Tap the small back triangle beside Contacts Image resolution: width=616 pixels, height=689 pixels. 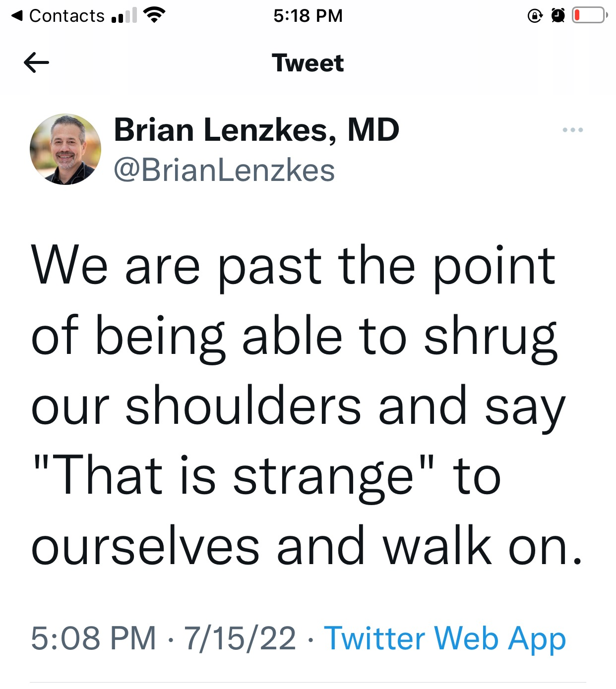coord(17,16)
